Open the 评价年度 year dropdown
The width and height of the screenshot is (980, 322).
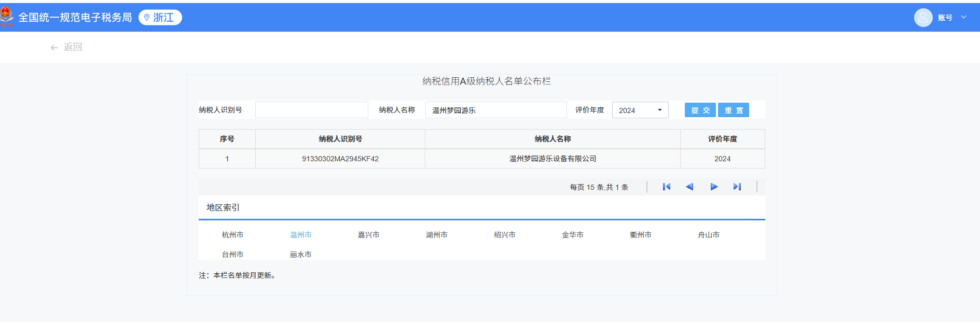pyautogui.click(x=640, y=110)
